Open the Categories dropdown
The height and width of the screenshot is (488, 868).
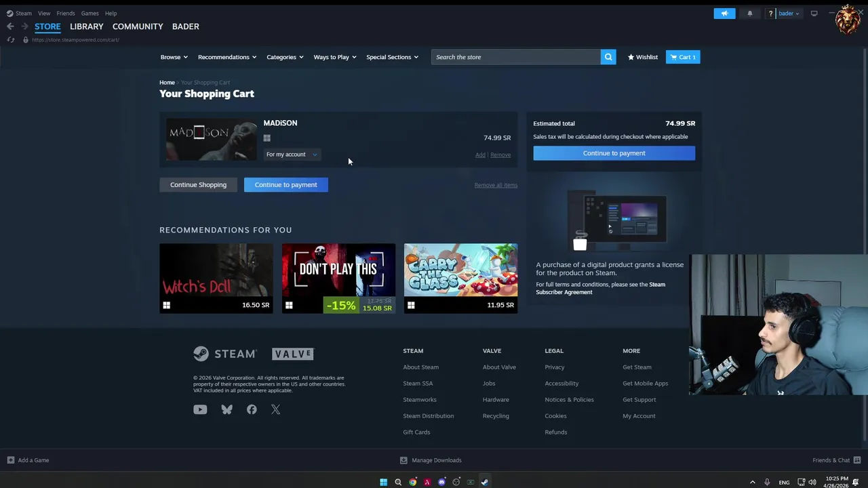point(285,57)
